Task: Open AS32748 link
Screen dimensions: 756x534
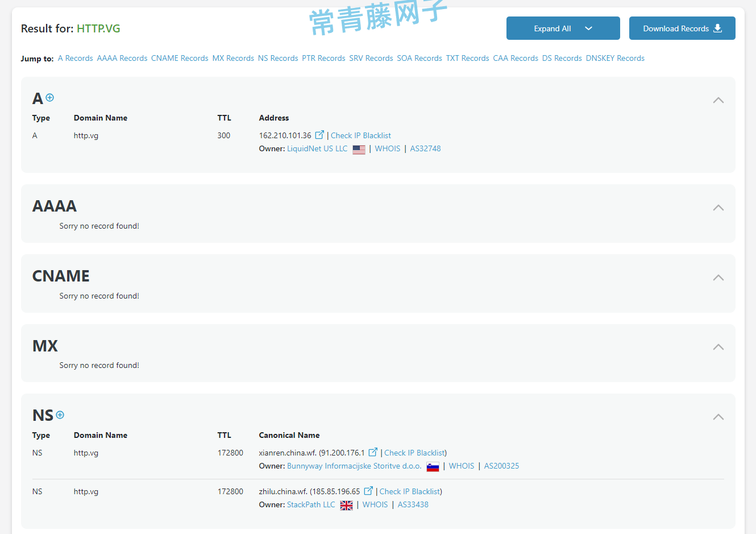Action: click(x=425, y=148)
